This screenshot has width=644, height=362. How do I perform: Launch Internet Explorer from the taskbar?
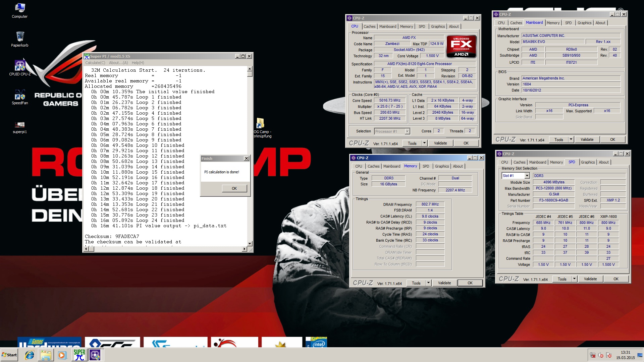tap(30, 355)
